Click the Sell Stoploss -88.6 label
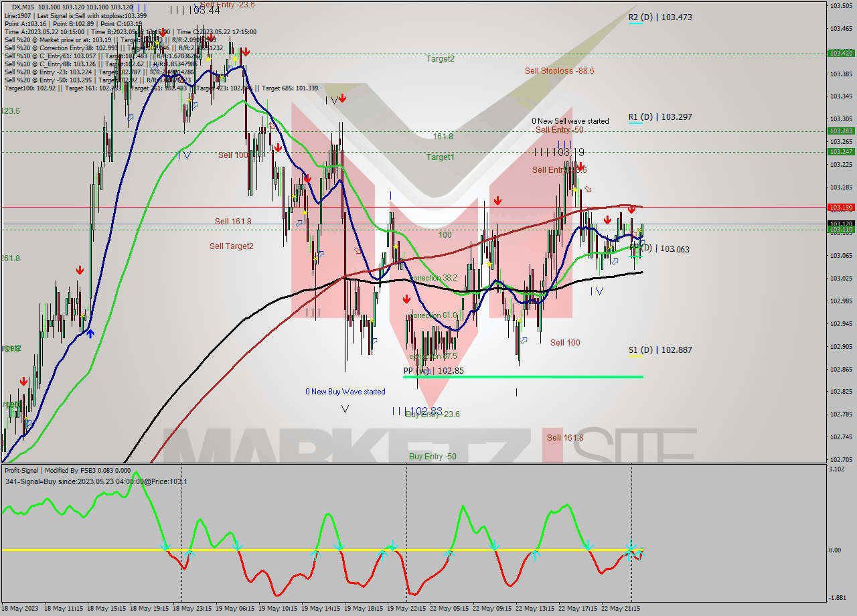 point(559,70)
